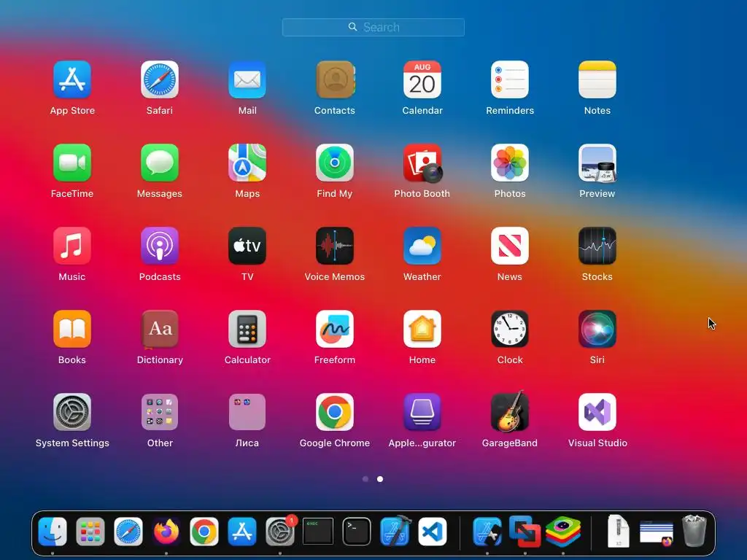Click the Launchpad Search field
The image size is (747, 560).
pos(373,27)
